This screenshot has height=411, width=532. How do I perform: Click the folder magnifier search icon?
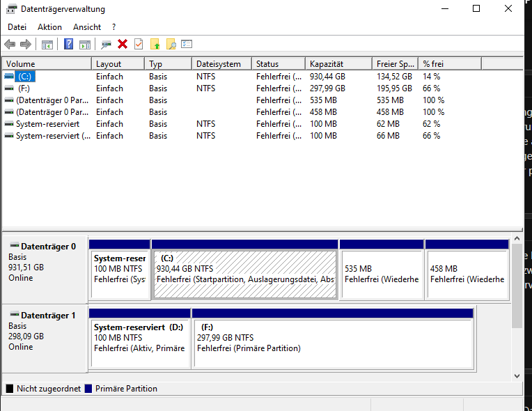coord(171,44)
